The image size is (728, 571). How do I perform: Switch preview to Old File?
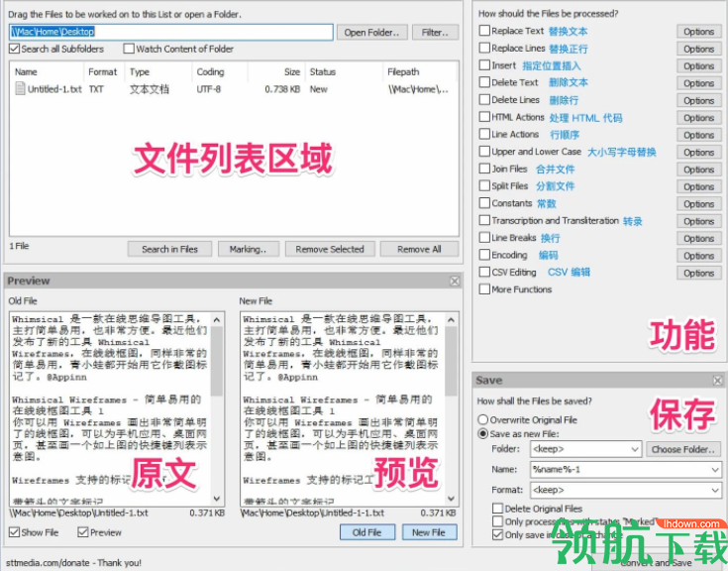coord(367,532)
